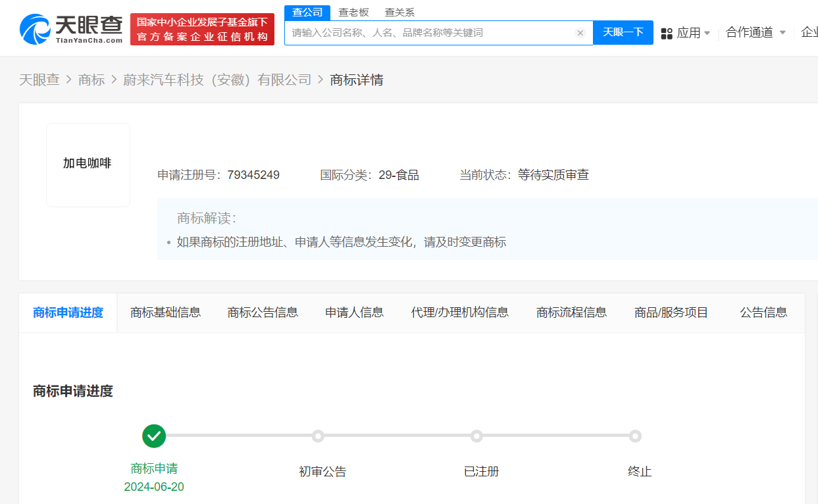Switch to the 查老板 search tab
Image resolution: width=818 pixels, height=504 pixels.
click(x=353, y=12)
